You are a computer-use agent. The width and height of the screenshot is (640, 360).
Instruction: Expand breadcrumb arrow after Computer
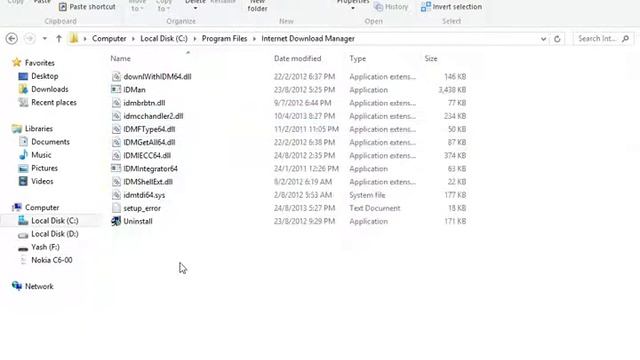click(x=133, y=39)
